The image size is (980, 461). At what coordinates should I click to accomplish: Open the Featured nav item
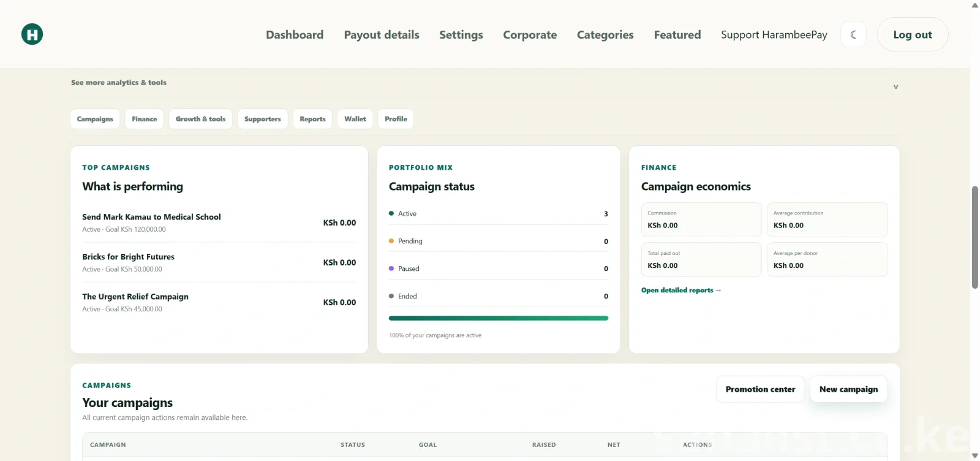[x=677, y=35]
